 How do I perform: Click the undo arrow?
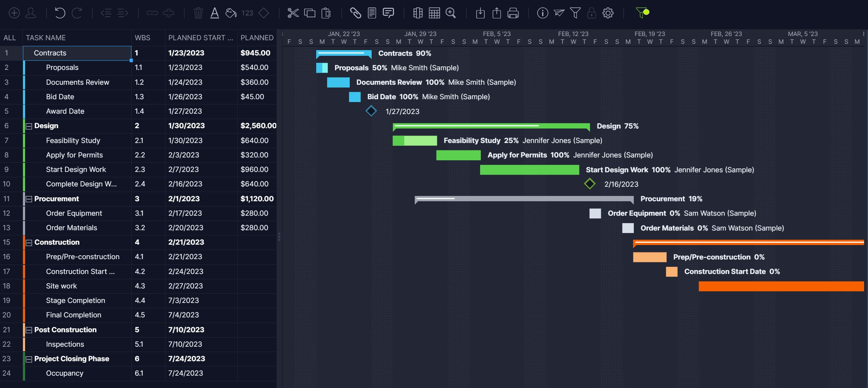click(x=60, y=13)
